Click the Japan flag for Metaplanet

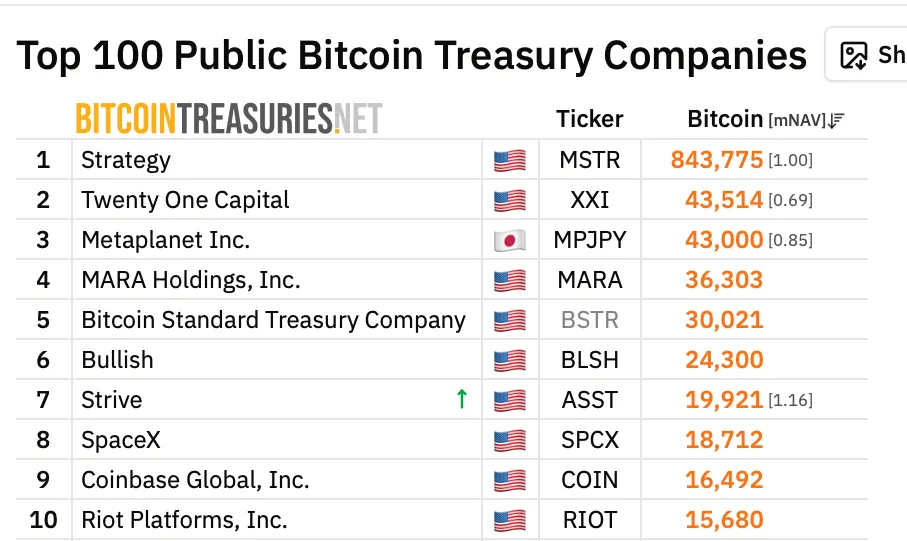tap(510, 240)
